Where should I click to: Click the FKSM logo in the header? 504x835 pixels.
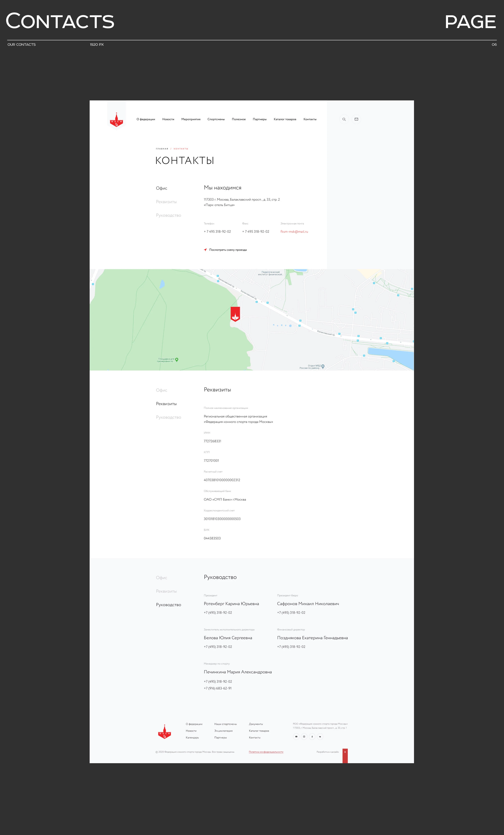tap(117, 120)
